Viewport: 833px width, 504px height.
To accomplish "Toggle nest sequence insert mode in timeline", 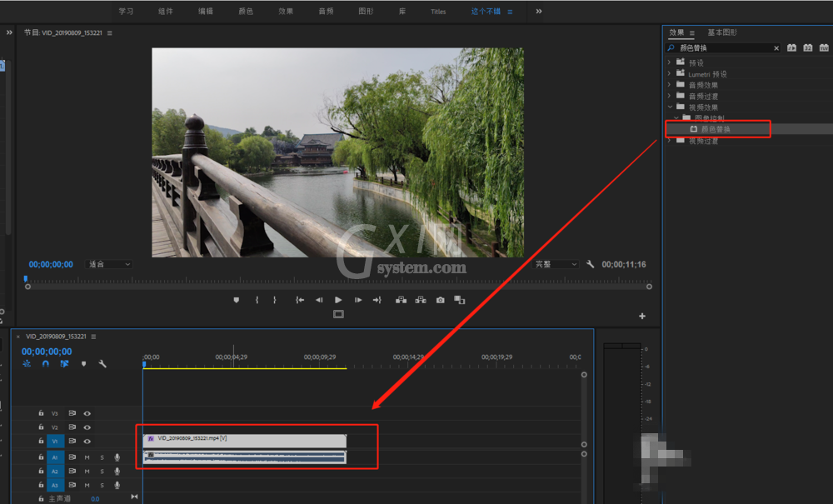I will (27, 364).
